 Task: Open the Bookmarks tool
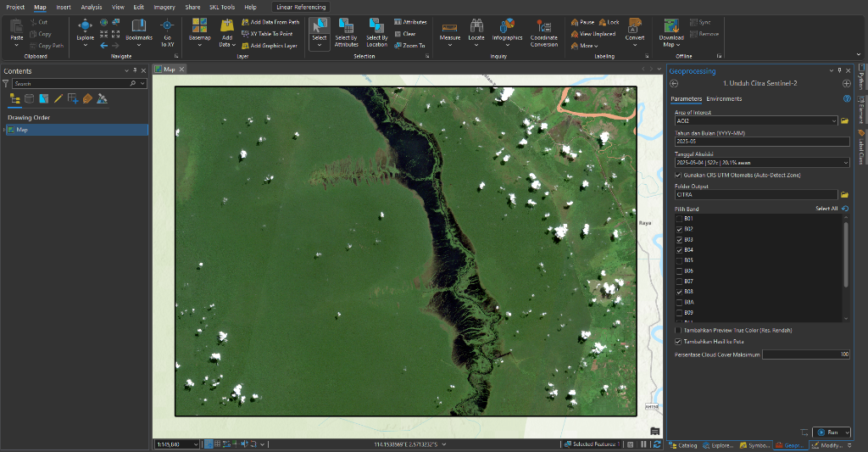point(139,31)
